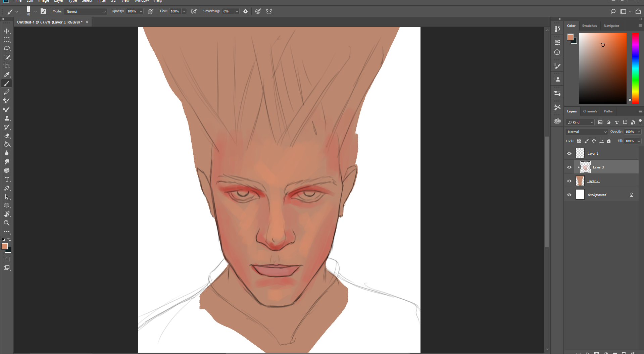
Task: Hide Layer 1 visibility eye
Action: [569, 154]
